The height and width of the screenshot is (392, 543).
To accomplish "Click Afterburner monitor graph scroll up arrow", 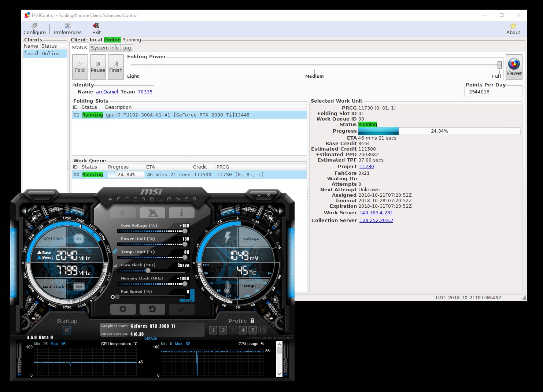I will tap(279, 344).
